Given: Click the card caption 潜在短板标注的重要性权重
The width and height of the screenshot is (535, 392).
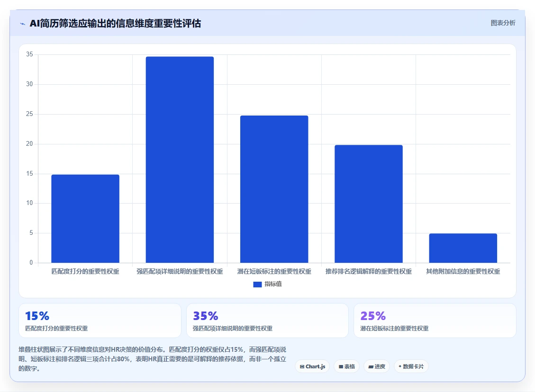Looking at the screenshot, I should pos(394,328).
